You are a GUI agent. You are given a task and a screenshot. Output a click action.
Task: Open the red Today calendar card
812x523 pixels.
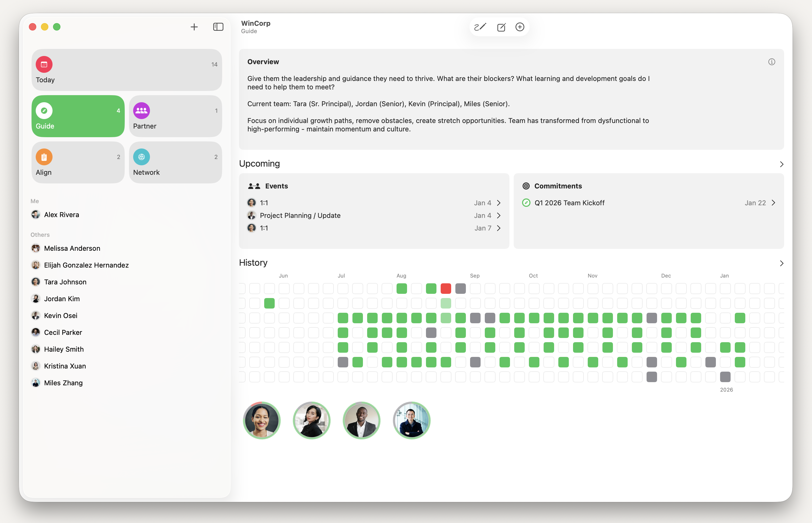point(127,70)
